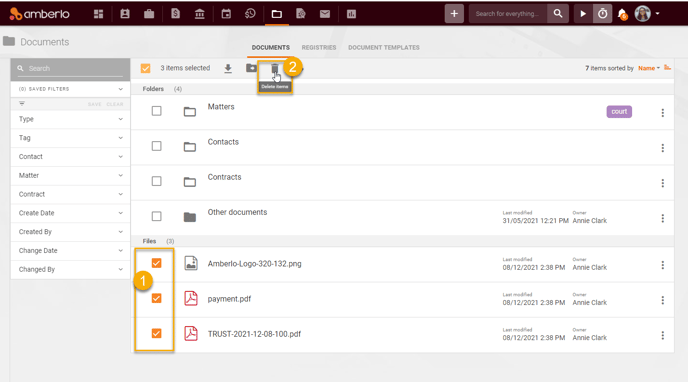Download the selected items
Screen dimensions: 688x382
tap(228, 68)
